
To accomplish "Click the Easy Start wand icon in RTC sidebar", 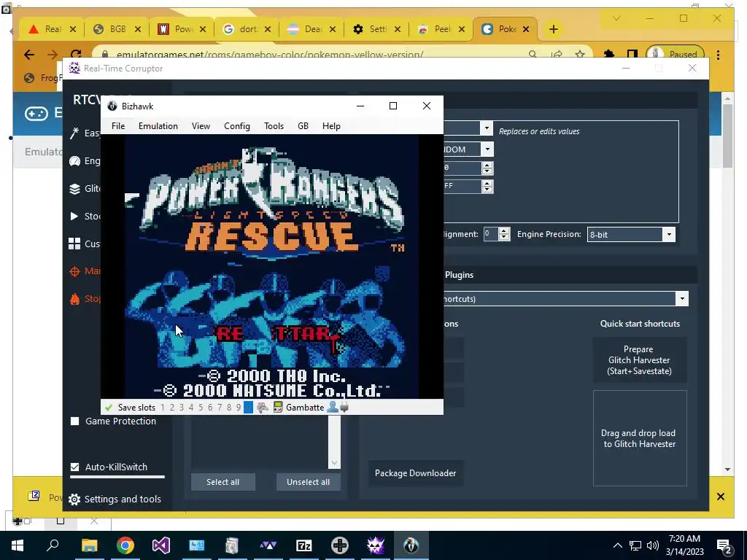I will (74, 133).
